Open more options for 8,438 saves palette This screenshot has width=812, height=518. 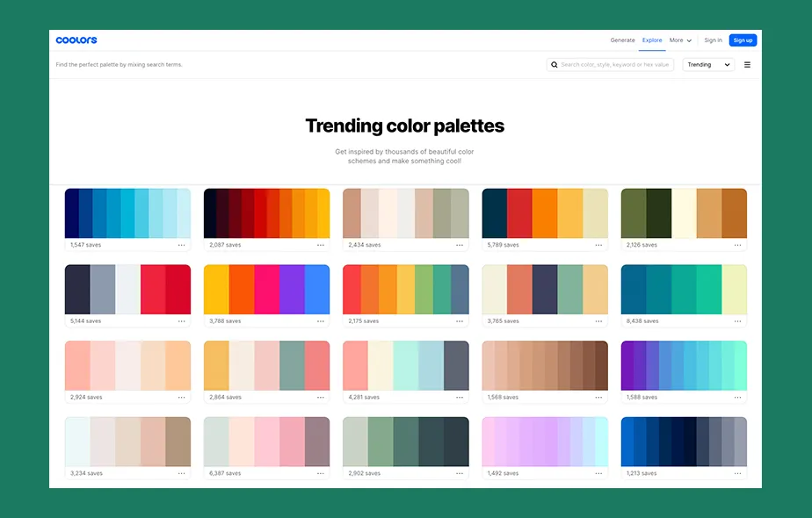pos(737,321)
